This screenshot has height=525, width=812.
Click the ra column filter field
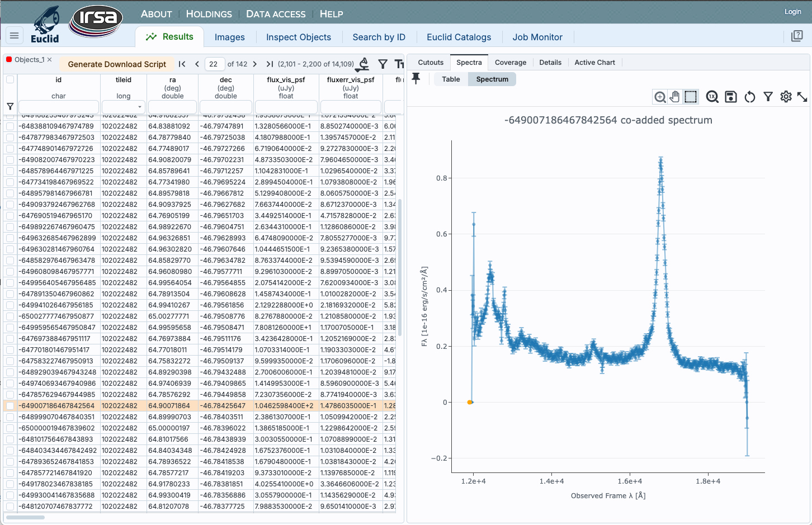(172, 107)
